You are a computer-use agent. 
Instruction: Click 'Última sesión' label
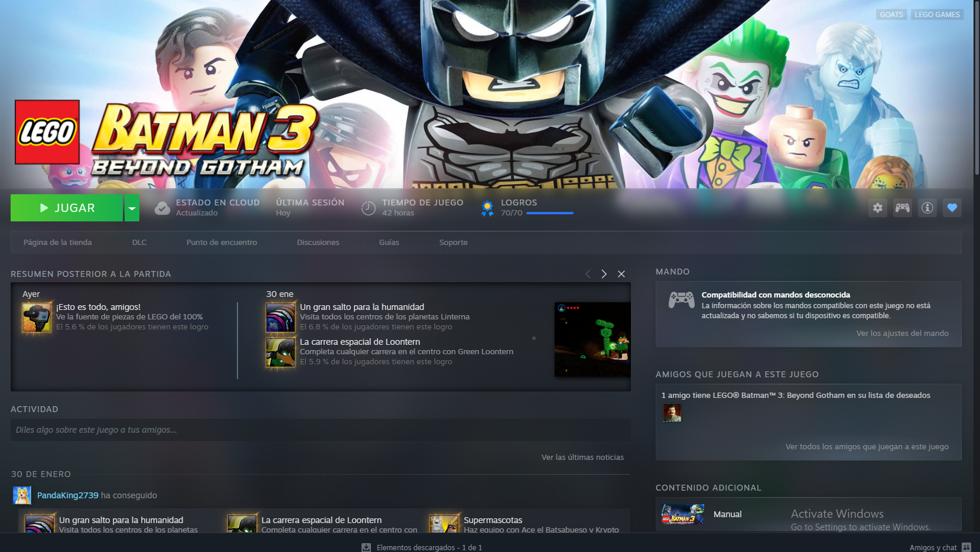tap(310, 202)
